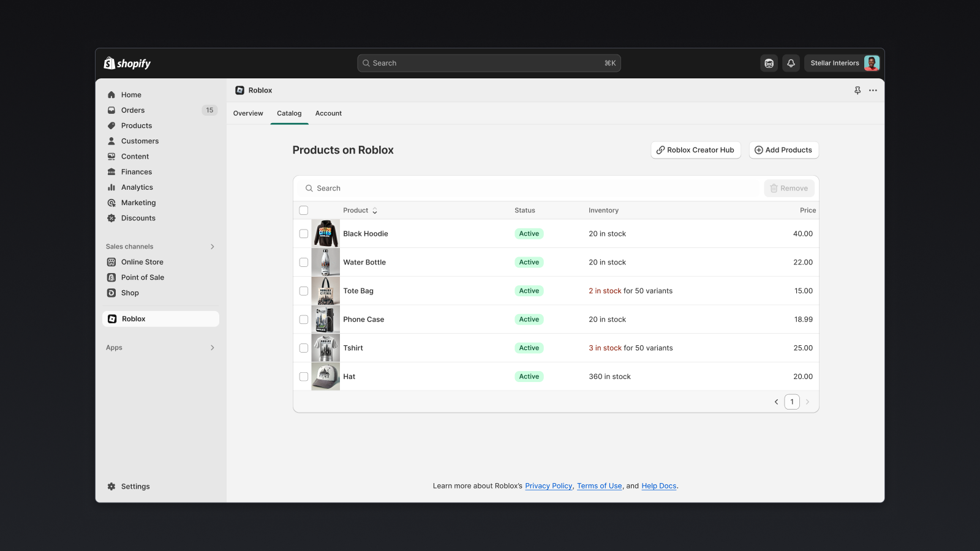Click the Analytics bar chart icon
Screen dimensions: 980x551
[x=111, y=187]
